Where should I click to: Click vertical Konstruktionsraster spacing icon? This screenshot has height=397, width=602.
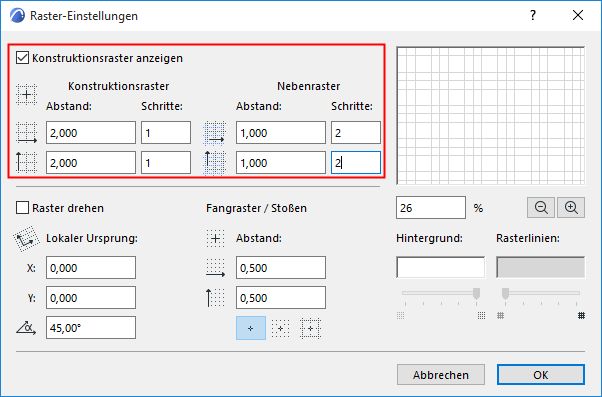pyautogui.click(x=26, y=163)
